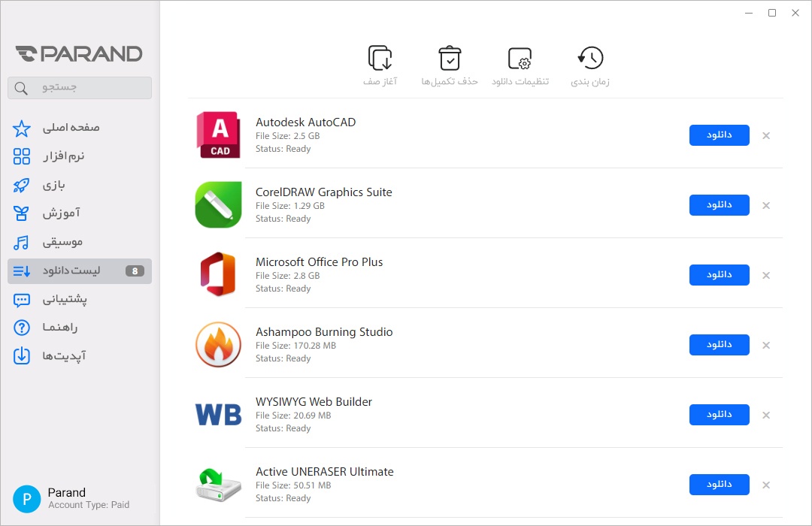Download Microsoft Office Pro Plus
This screenshot has height=526, width=812.
[719, 275]
